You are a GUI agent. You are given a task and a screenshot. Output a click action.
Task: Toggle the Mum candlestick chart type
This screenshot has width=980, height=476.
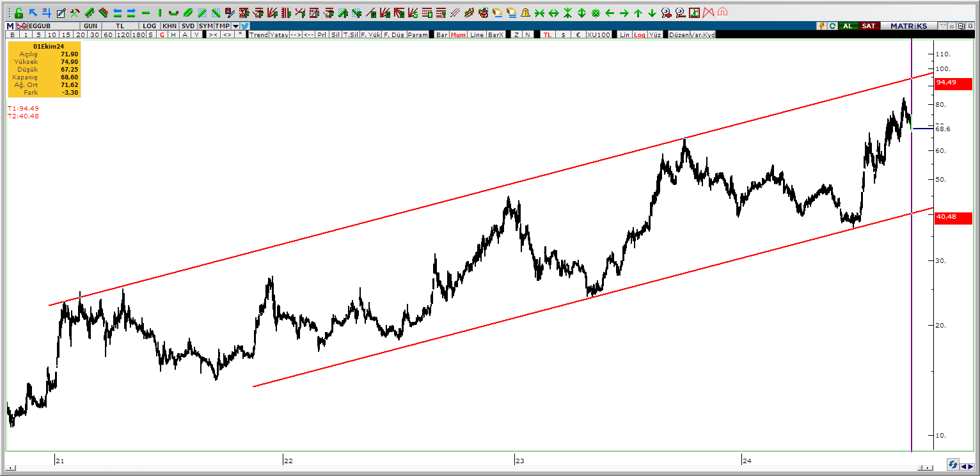coord(458,35)
